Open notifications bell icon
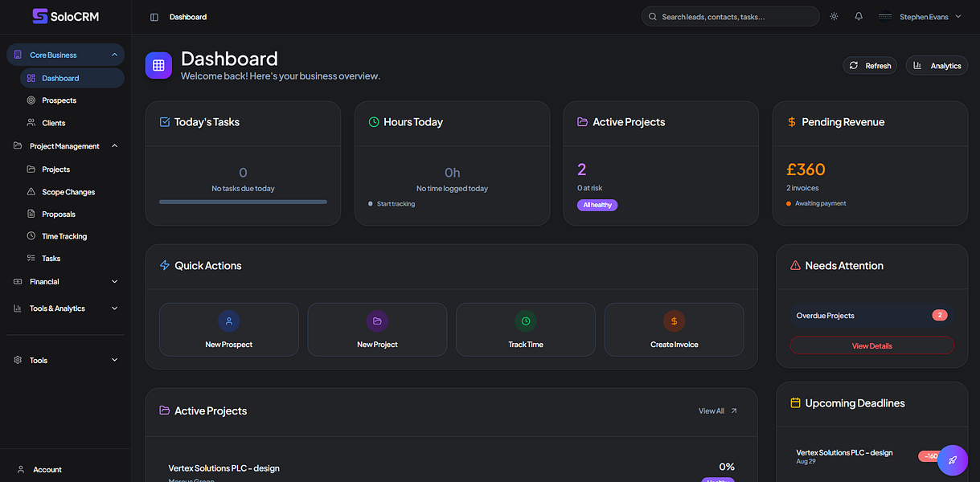Image resolution: width=980 pixels, height=482 pixels. pos(859,16)
